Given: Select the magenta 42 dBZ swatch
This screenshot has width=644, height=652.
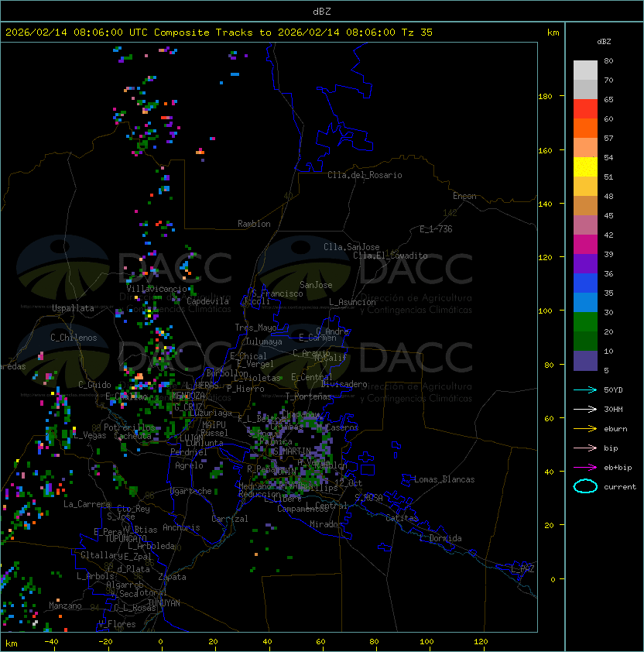Looking at the screenshot, I should pos(585,245).
